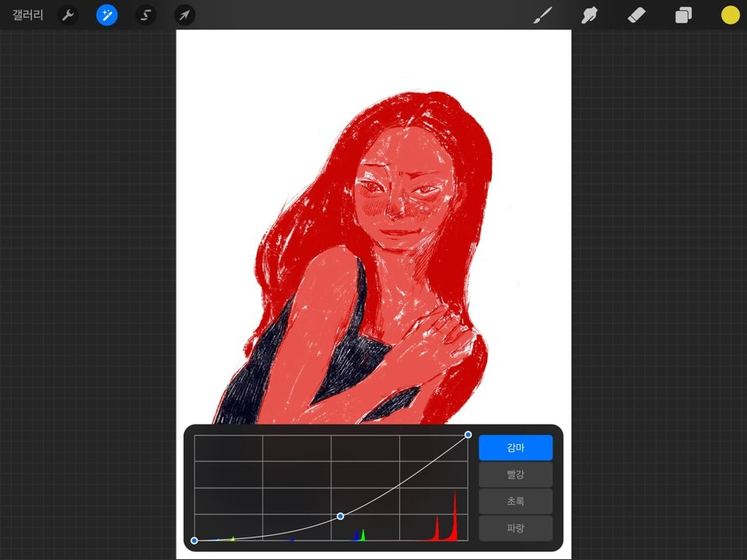Open the Layers panel
Screen dimensions: 747x560
[x=683, y=16]
